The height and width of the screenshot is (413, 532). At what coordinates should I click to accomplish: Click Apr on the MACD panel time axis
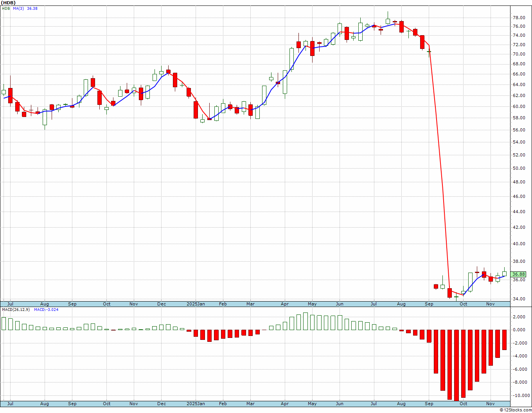click(x=285, y=404)
